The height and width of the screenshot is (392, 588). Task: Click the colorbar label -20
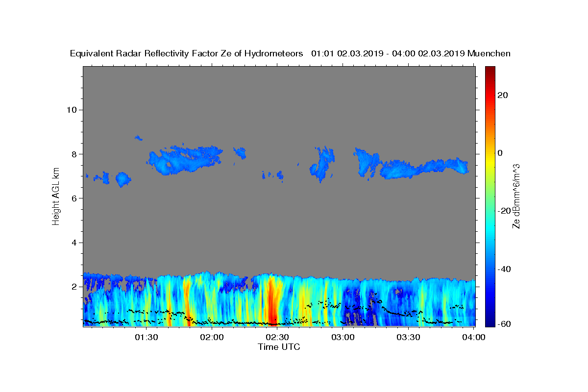(x=504, y=211)
